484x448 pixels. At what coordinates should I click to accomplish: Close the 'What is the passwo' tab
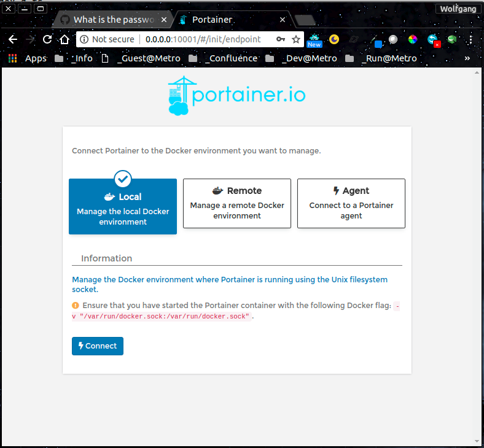(x=164, y=20)
